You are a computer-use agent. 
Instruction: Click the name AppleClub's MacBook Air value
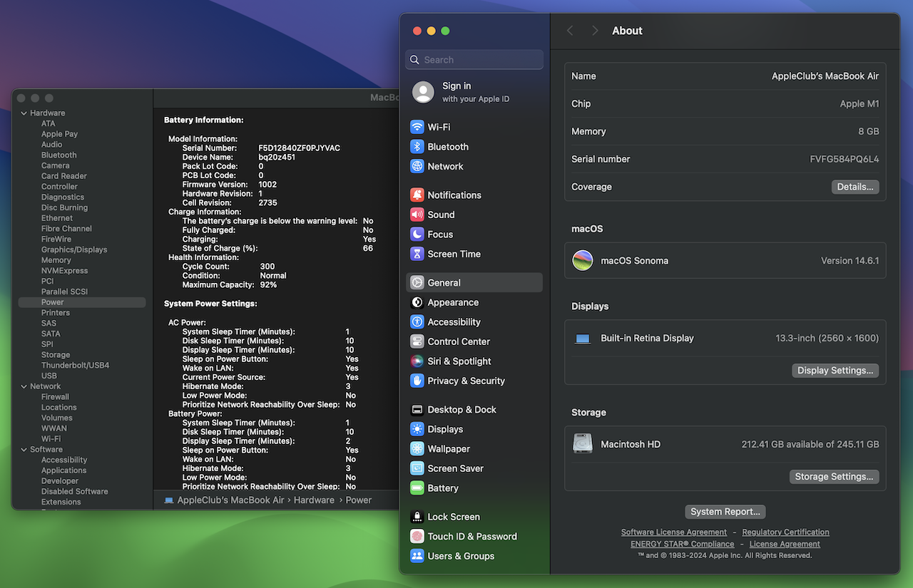(825, 76)
